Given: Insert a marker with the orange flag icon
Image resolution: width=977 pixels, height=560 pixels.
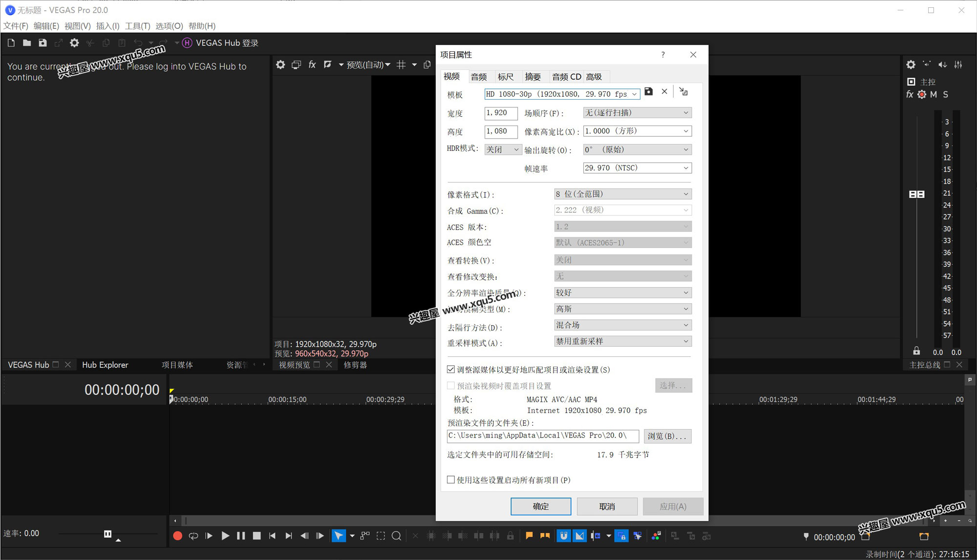Looking at the screenshot, I should (529, 536).
